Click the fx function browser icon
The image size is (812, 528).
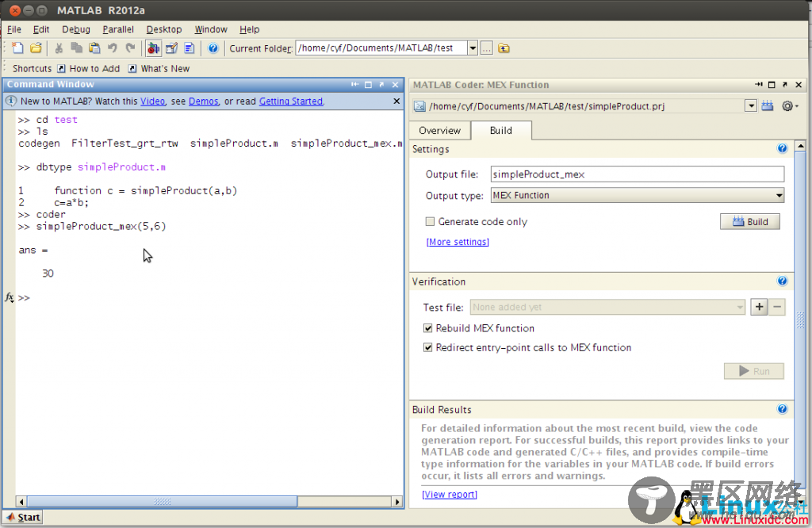pos(10,297)
